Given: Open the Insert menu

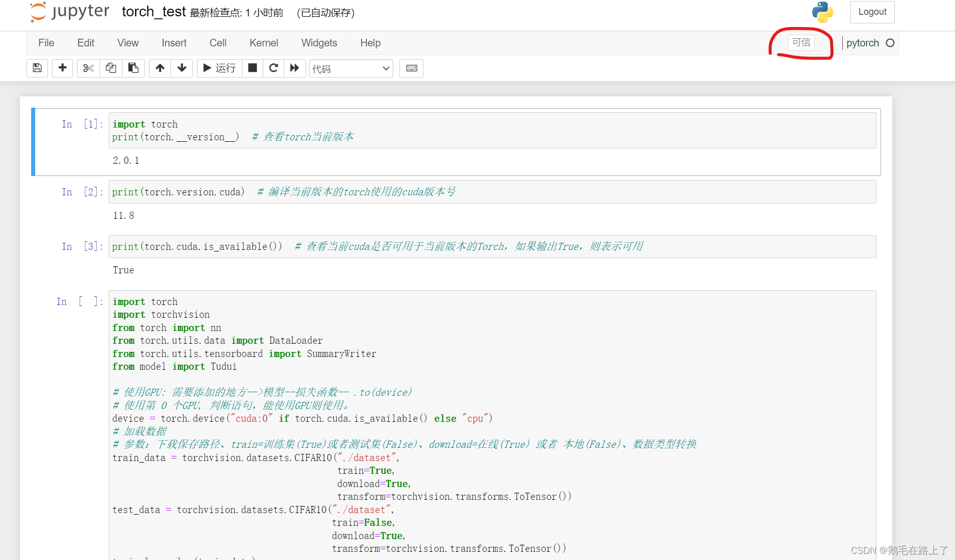Looking at the screenshot, I should pyautogui.click(x=174, y=43).
